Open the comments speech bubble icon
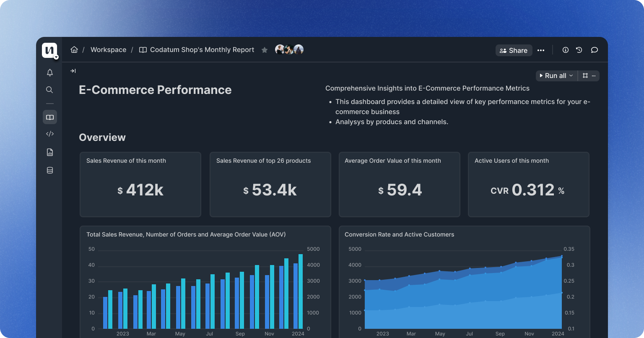Screen dimensions: 644x338 click(x=594, y=50)
